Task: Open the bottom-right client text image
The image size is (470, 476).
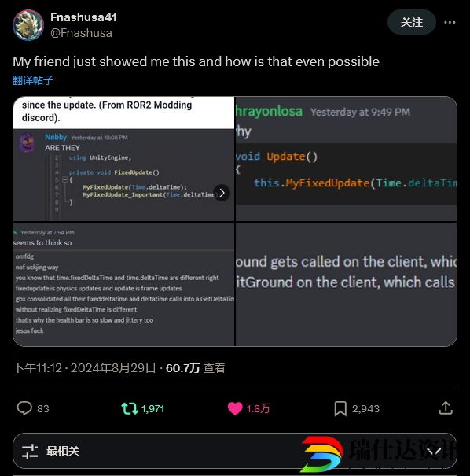Action: [x=346, y=284]
